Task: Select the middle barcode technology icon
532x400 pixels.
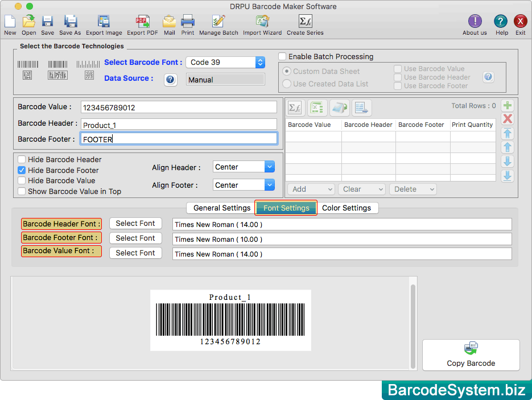Action: (x=57, y=70)
